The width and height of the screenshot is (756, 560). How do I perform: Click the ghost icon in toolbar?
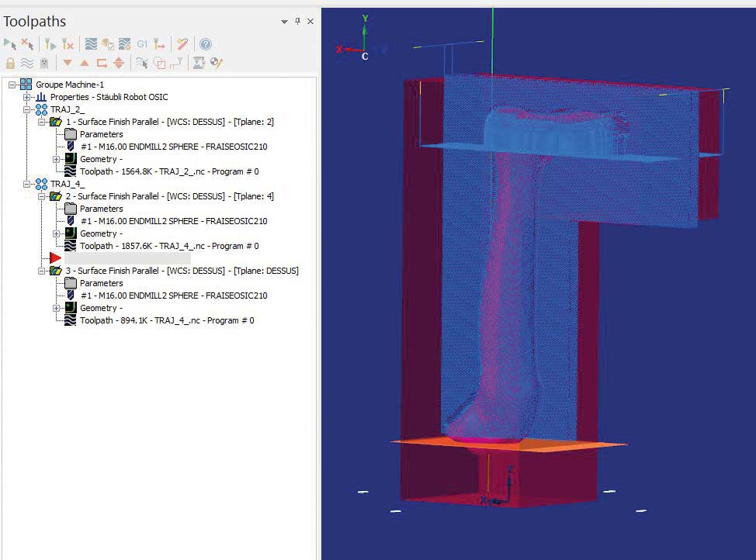(x=44, y=63)
